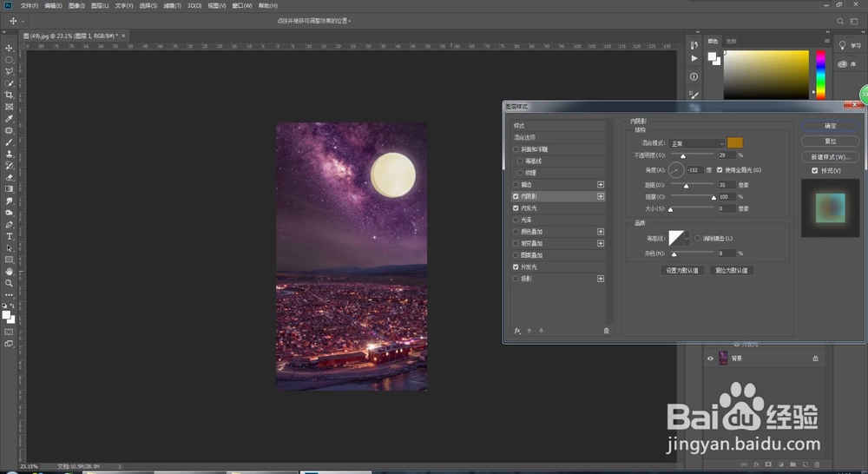868x474 pixels.
Task: Open the Learn panel lightbulb icon
Action: tap(842, 45)
